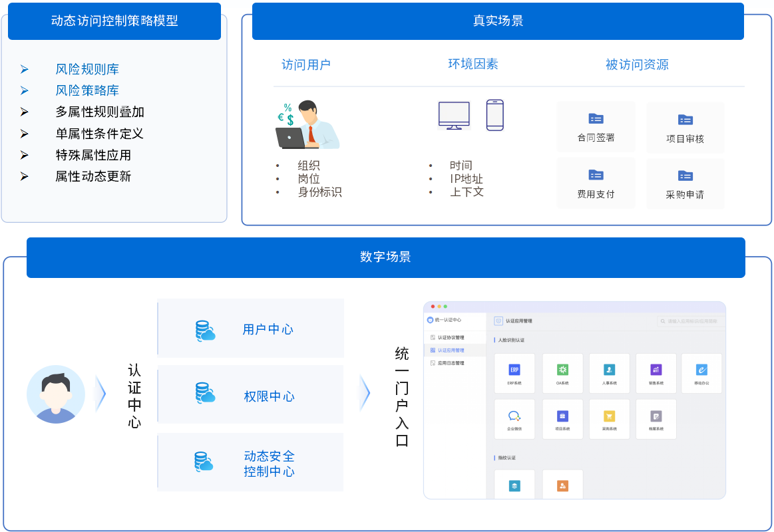Click the 费用支付 resource card
This screenshot has height=532, width=774.
[596, 183]
